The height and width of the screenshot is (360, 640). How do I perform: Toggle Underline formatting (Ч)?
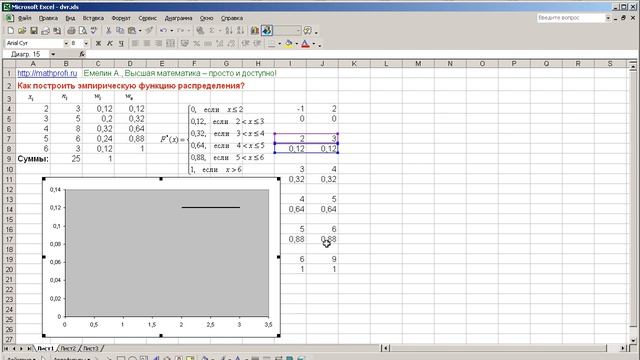tap(121, 43)
